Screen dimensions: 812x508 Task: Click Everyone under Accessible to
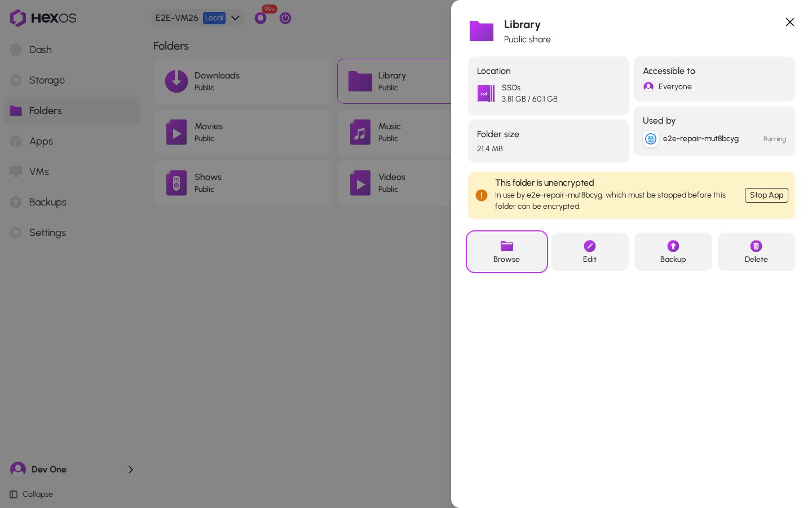tap(668, 87)
